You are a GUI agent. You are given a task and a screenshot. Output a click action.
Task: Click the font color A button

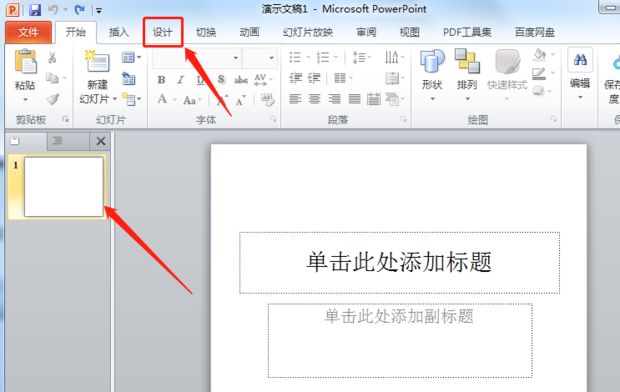pos(162,99)
